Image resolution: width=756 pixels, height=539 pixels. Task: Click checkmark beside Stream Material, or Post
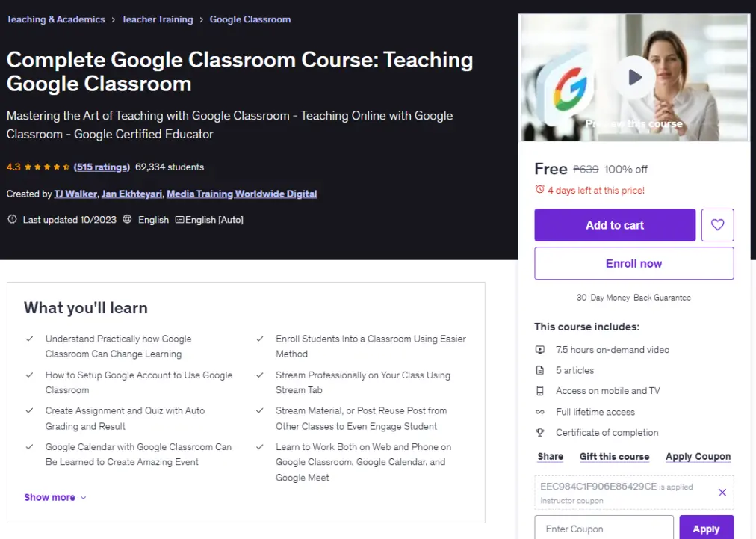pos(259,411)
